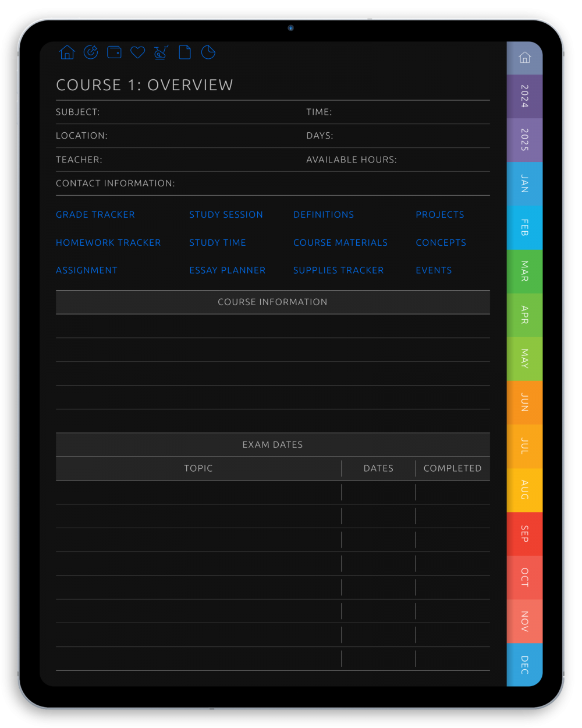Open the document page icon
This screenshot has width=582, height=728.
tap(184, 52)
